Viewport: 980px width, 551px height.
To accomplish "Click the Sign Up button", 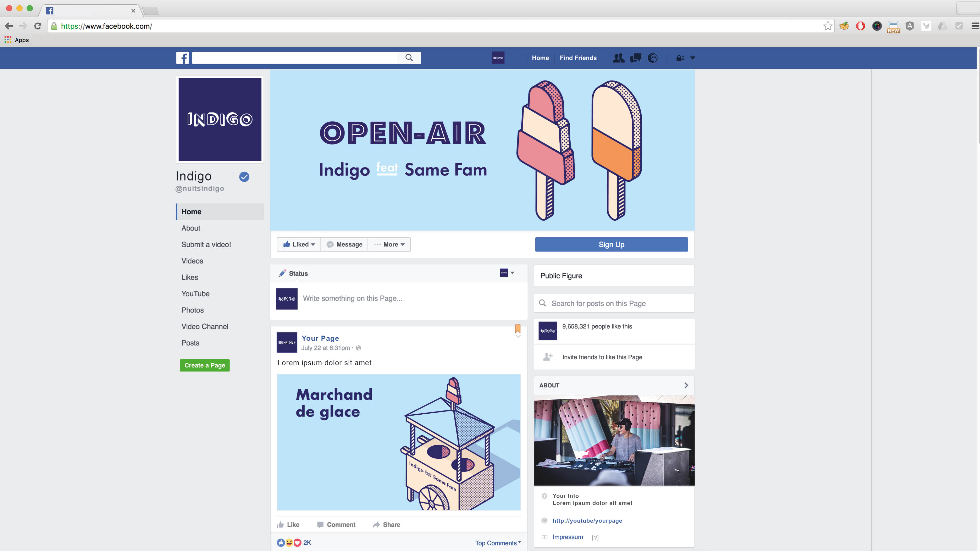I will point(611,244).
